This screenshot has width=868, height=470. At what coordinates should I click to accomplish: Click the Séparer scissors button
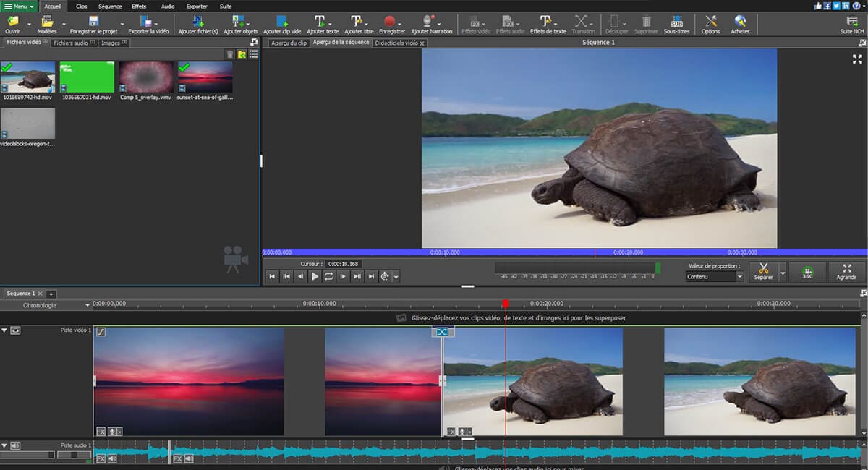(x=762, y=272)
